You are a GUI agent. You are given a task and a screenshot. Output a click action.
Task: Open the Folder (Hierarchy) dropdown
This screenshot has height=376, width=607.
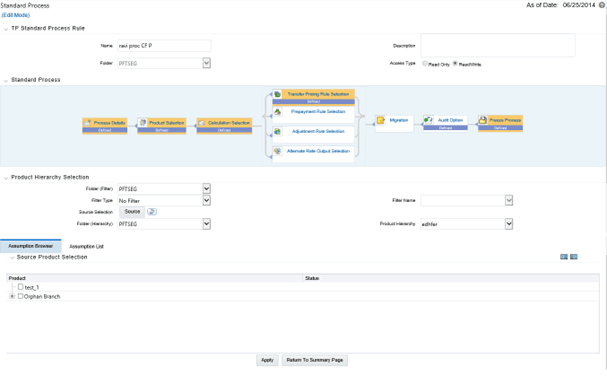[206, 224]
